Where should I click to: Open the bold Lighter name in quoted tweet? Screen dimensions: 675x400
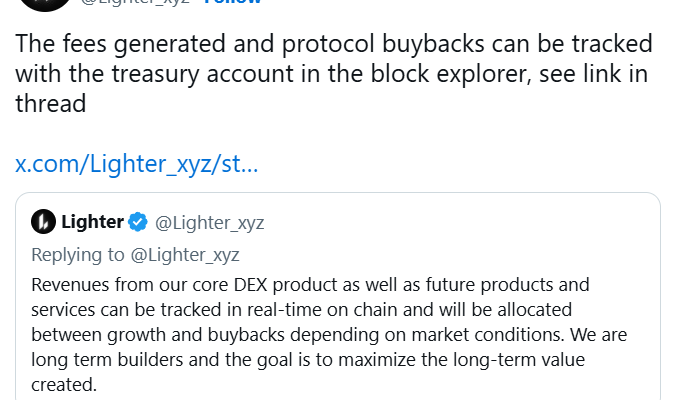click(92, 221)
